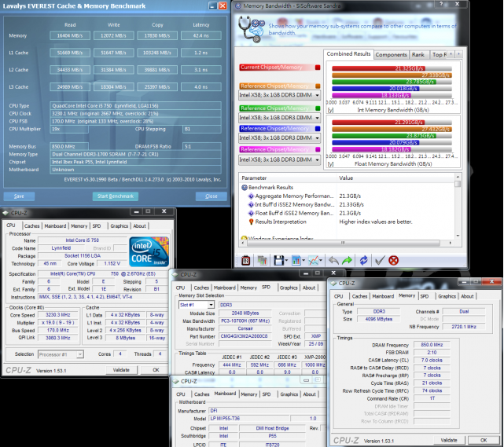The height and width of the screenshot is (447, 504).
Task: Switch to Components tab in Sandra
Action: pyautogui.click(x=391, y=55)
